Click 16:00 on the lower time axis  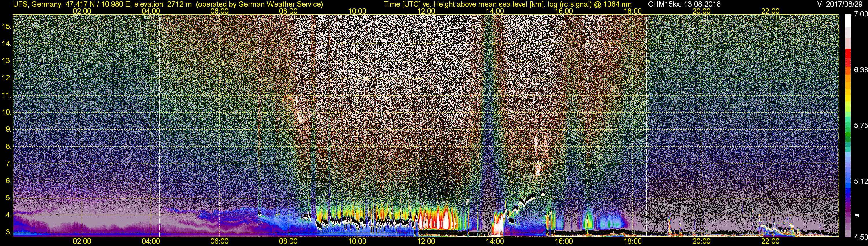click(x=564, y=242)
